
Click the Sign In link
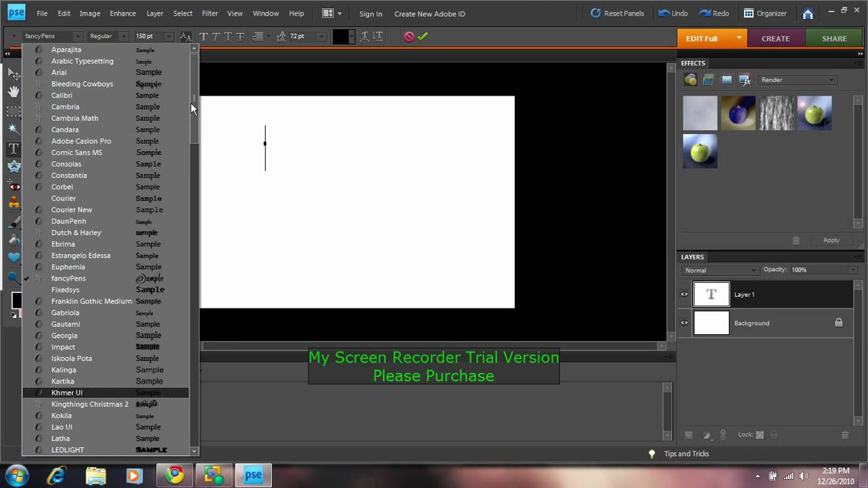[x=371, y=14]
